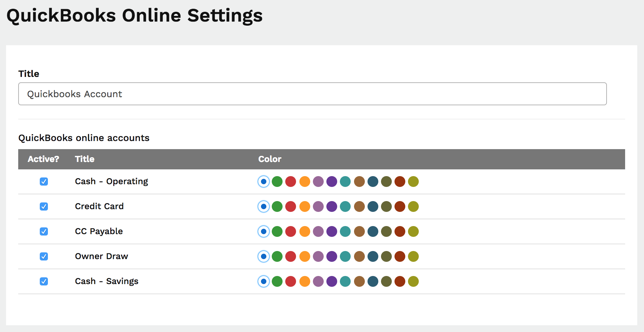
Task: Uncheck Owner Draw active checkbox
Action: [44, 256]
